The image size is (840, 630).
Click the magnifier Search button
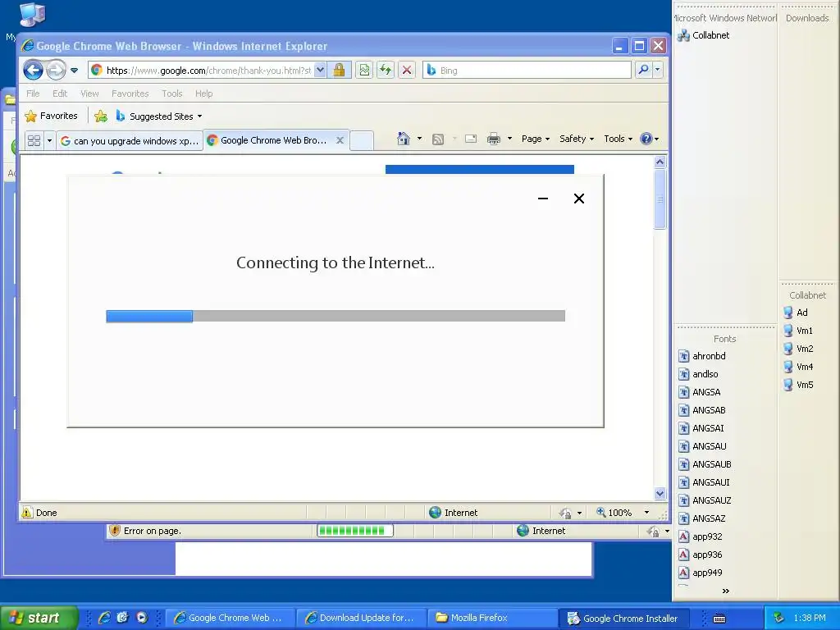[x=643, y=70]
